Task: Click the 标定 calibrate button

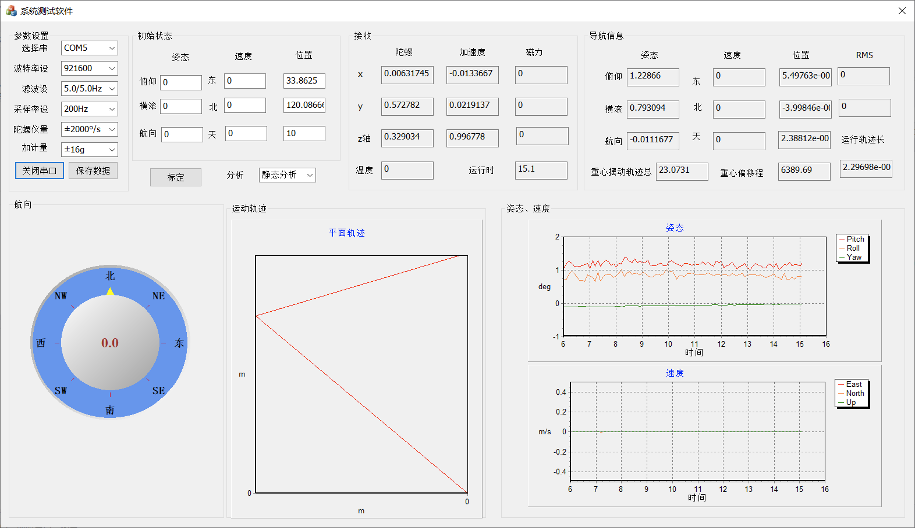Action: click(176, 177)
